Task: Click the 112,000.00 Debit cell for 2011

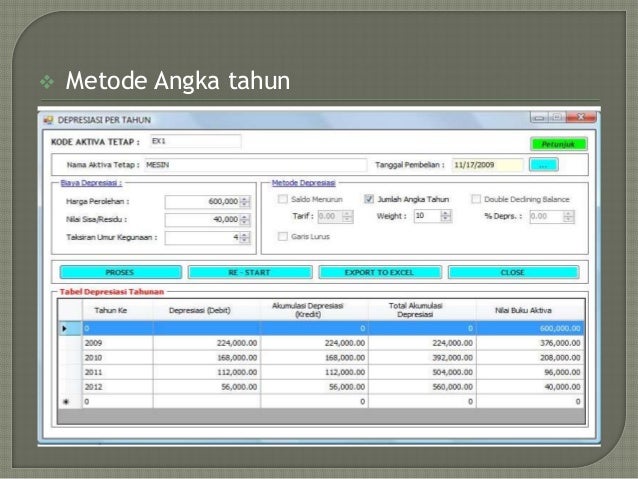Action: tap(207, 372)
